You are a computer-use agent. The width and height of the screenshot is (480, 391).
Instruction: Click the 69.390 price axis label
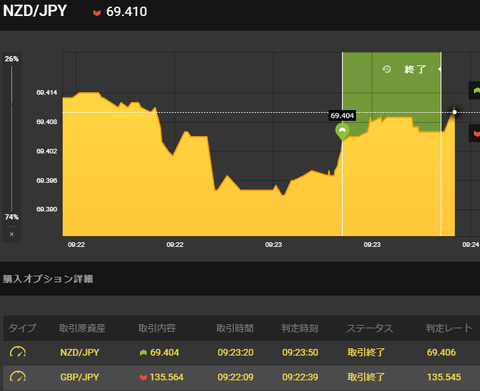[47, 209]
